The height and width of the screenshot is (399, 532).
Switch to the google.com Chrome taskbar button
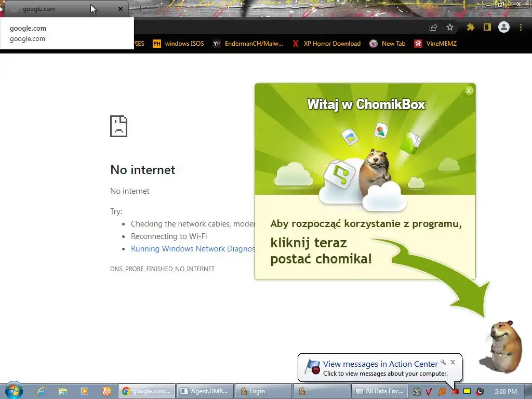(147, 391)
